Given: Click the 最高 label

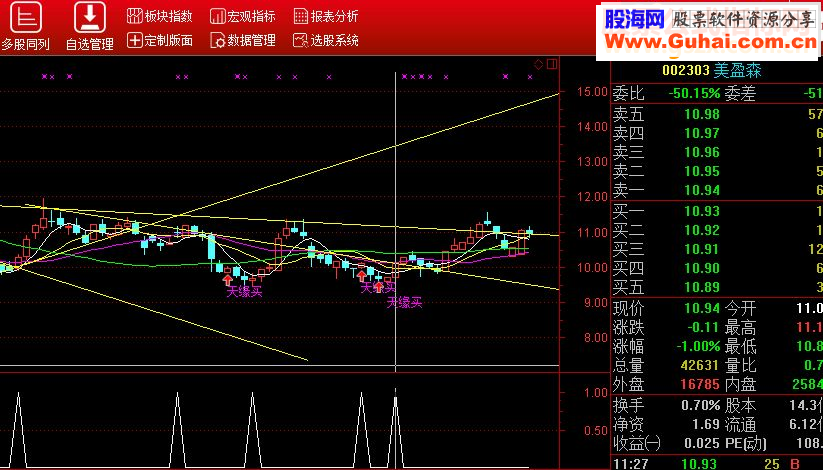Looking at the screenshot, I should 740,328.
